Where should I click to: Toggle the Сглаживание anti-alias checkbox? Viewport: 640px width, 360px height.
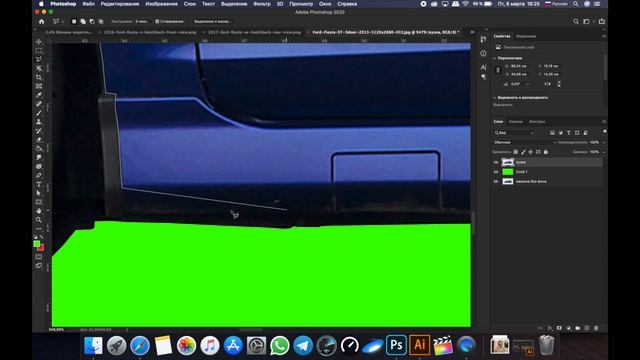click(x=157, y=21)
